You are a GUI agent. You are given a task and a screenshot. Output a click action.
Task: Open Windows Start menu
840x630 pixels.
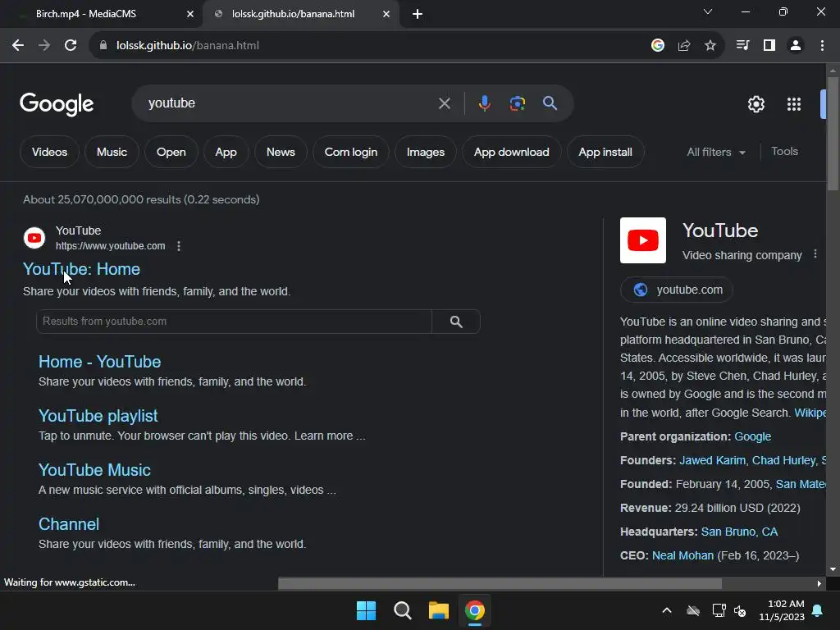tap(367, 610)
